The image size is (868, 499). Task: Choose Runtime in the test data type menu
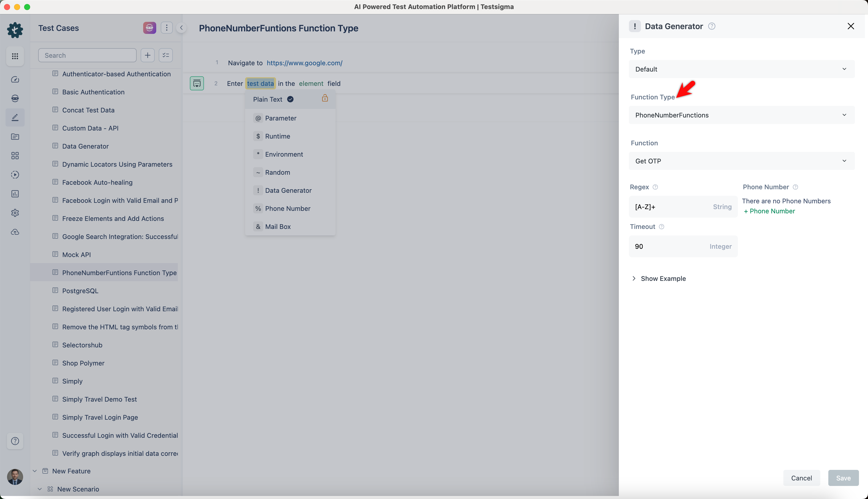tap(277, 136)
